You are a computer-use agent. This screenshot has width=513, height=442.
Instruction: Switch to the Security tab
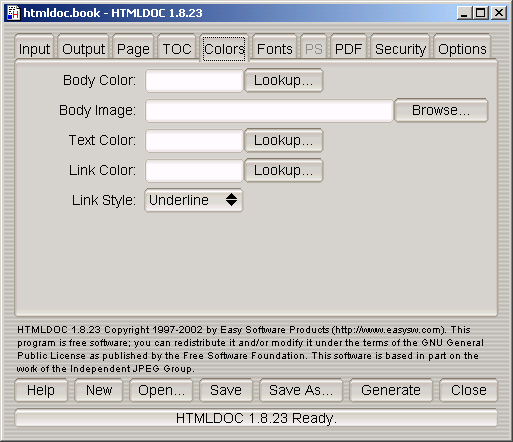[400, 48]
